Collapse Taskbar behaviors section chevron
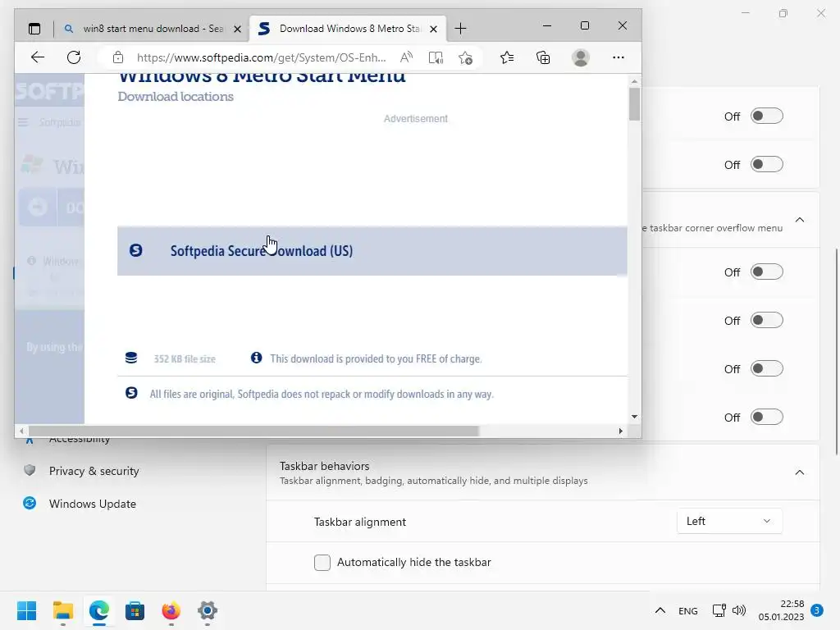Screen dimensions: 840x630 pos(799,472)
